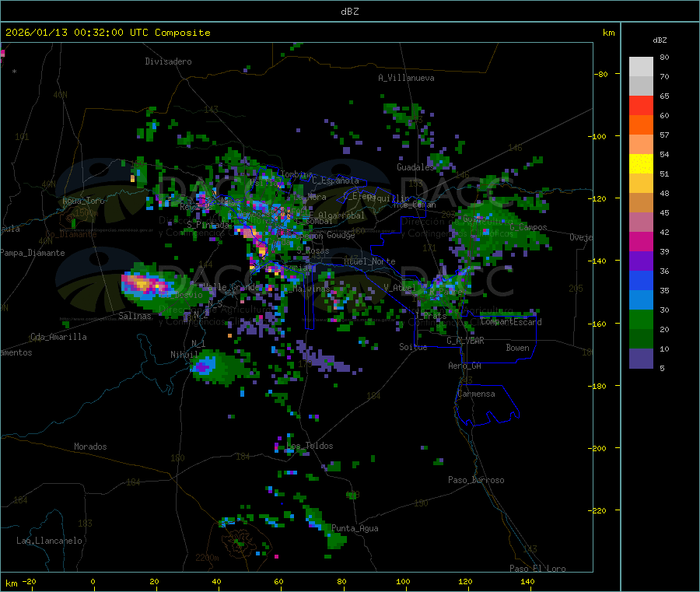
Task: Select the Cda_Amarilla label
Action: 58,337
